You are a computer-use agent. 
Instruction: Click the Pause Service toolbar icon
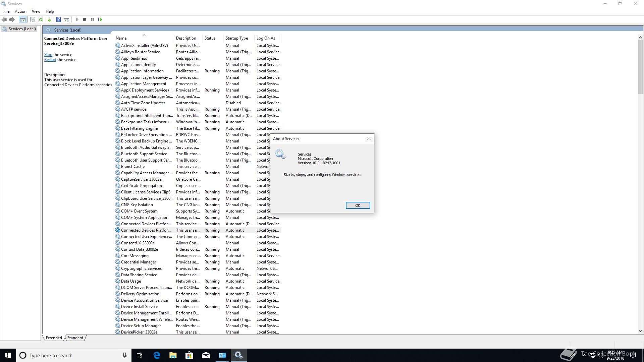click(x=92, y=19)
